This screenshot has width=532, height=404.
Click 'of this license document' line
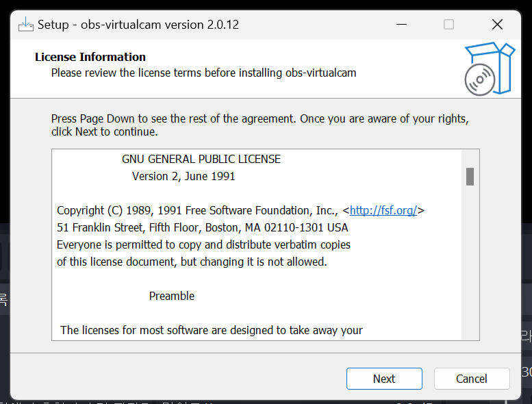click(x=192, y=262)
